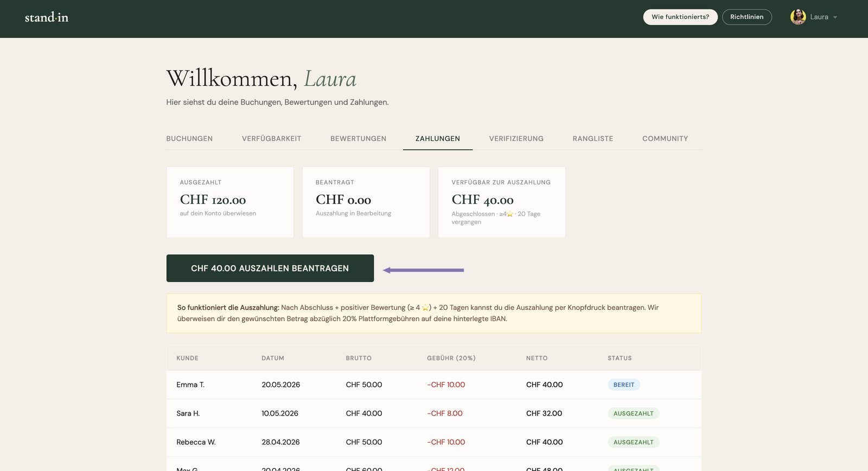The height and width of the screenshot is (471, 868).
Task: Click Emma T.'s Netto CHF 40.00
Action: click(545, 385)
